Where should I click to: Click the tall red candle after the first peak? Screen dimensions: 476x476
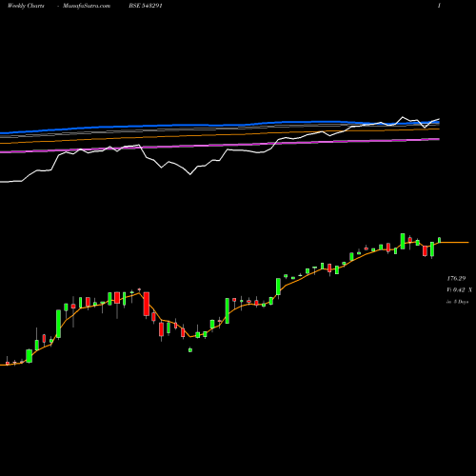tap(147, 304)
